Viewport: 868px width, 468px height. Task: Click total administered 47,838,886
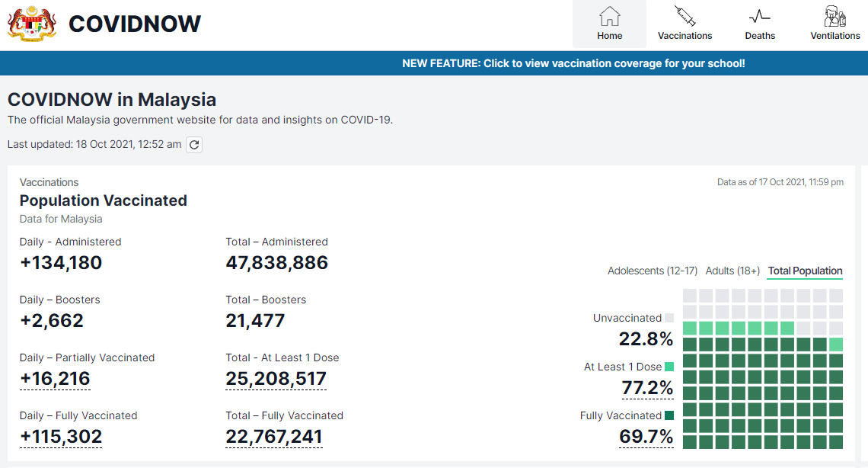[277, 262]
